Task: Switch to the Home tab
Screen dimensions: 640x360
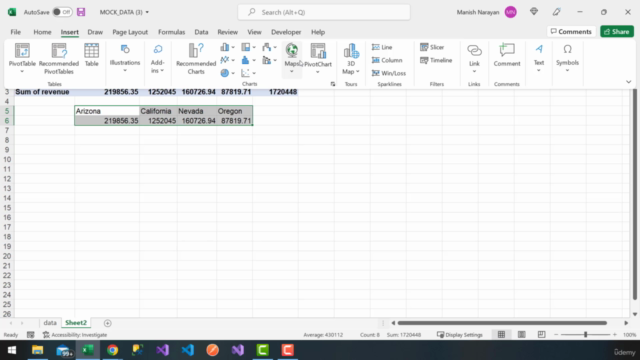Action: click(42, 32)
